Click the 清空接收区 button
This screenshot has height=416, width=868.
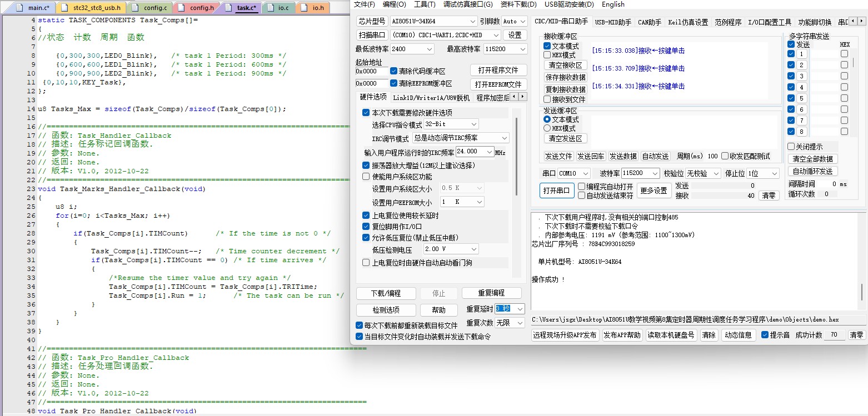pyautogui.click(x=565, y=65)
